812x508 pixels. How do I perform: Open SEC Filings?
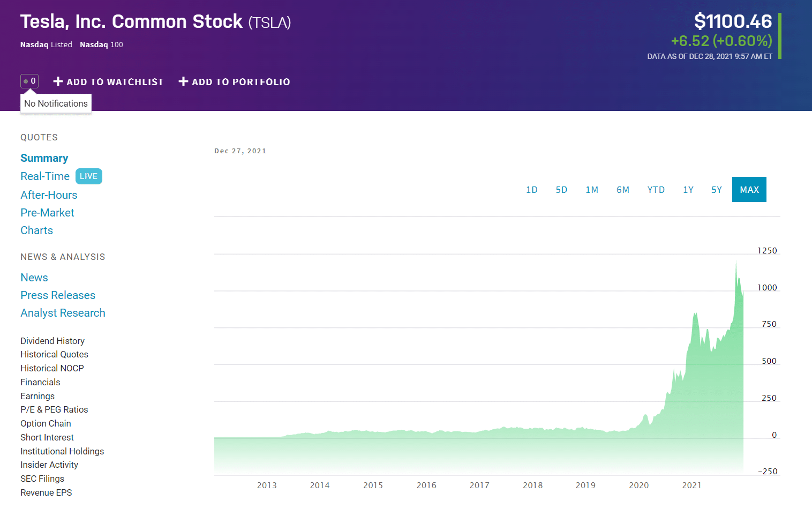(x=42, y=479)
